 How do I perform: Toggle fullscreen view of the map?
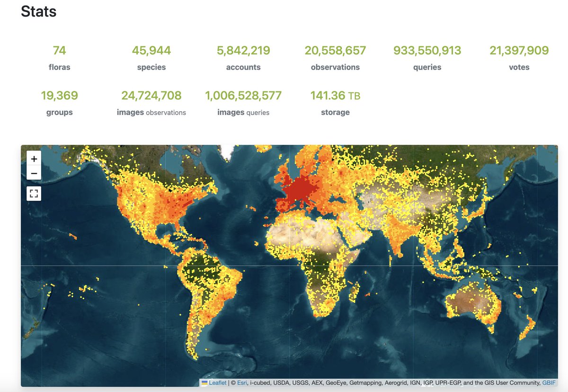click(x=34, y=193)
